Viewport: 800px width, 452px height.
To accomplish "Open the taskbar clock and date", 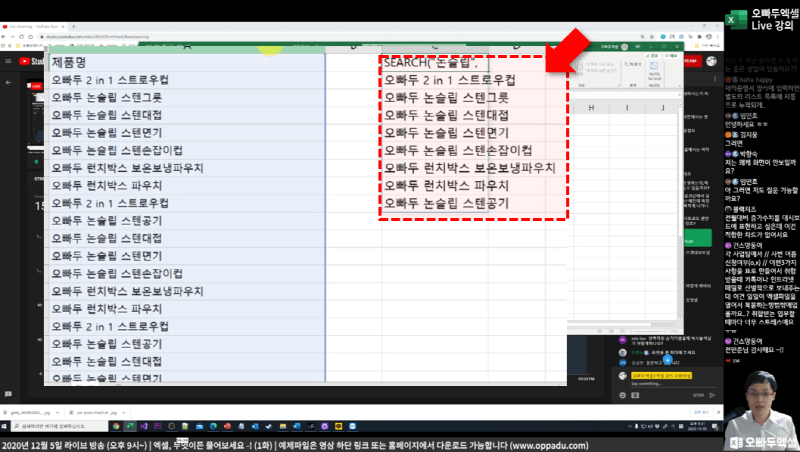I will click(x=697, y=426).
